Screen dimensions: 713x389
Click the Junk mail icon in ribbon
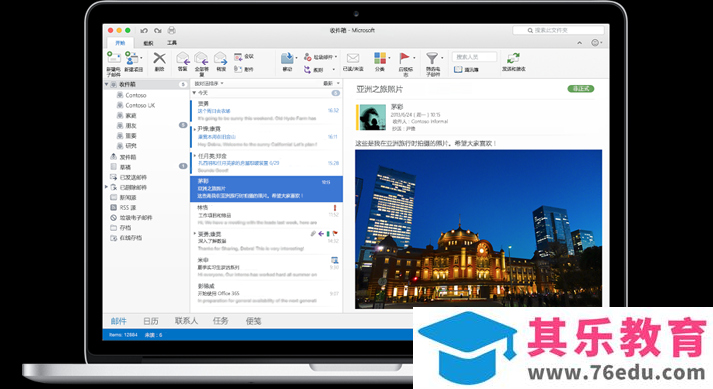(x=308, y=57)
